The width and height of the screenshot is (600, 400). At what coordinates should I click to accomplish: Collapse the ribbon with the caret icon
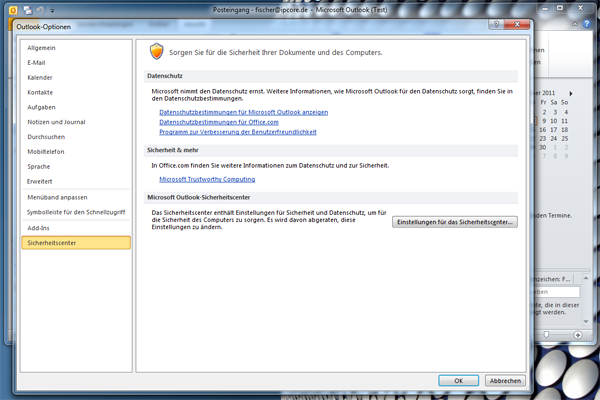pos(575,24)
